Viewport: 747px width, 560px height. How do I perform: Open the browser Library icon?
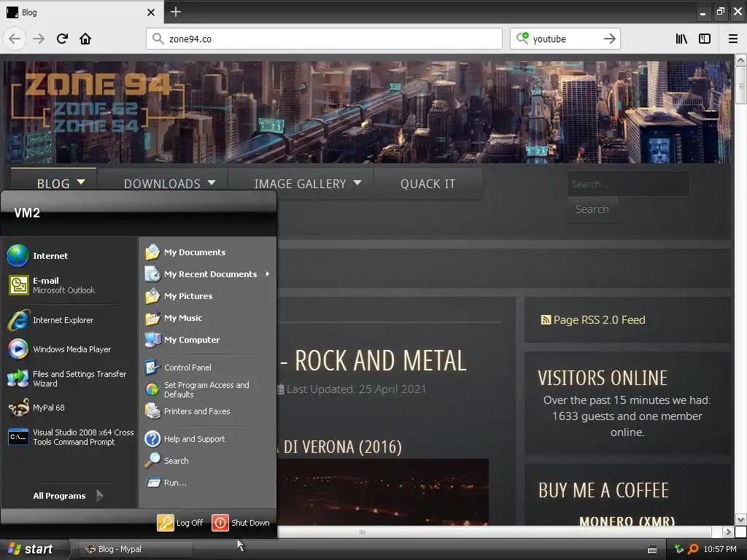click(681, 39)
